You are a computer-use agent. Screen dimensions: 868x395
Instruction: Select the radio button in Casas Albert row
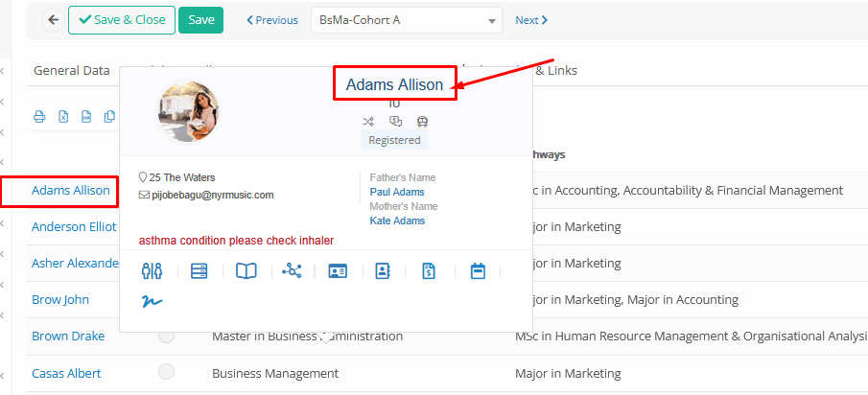pyautogui.click(x=167, y=372)
